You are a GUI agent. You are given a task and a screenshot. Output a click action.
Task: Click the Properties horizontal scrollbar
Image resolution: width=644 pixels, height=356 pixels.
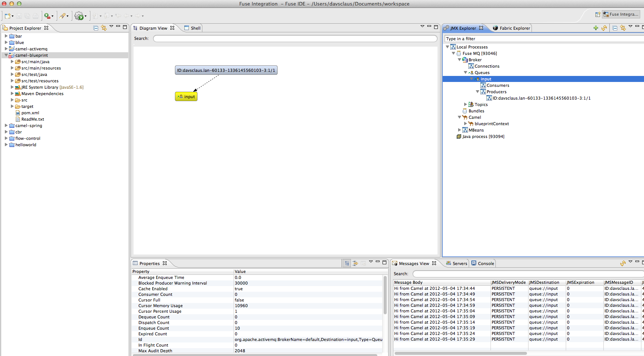254,354
